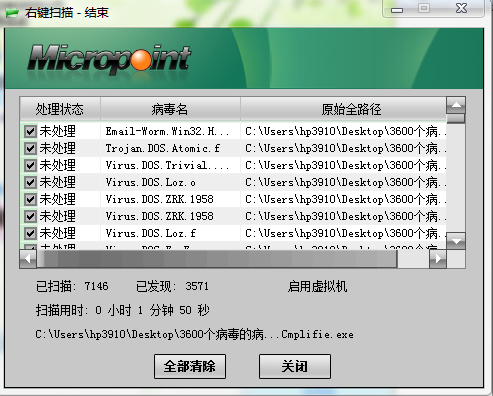Select Virus.DOS.Loz.f virus name
Screen dimensions: 493x396
coord(151,233)
